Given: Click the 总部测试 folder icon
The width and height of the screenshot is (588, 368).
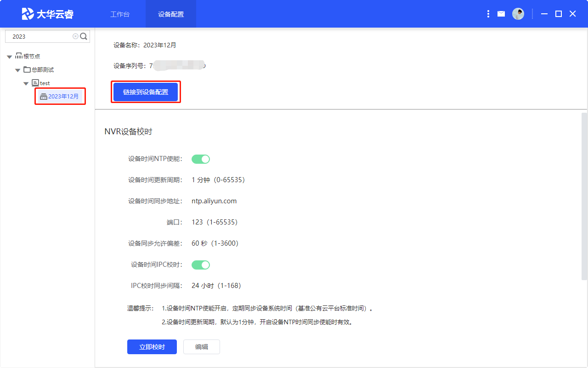Looking at the screenshot, I should click(27, 70).
